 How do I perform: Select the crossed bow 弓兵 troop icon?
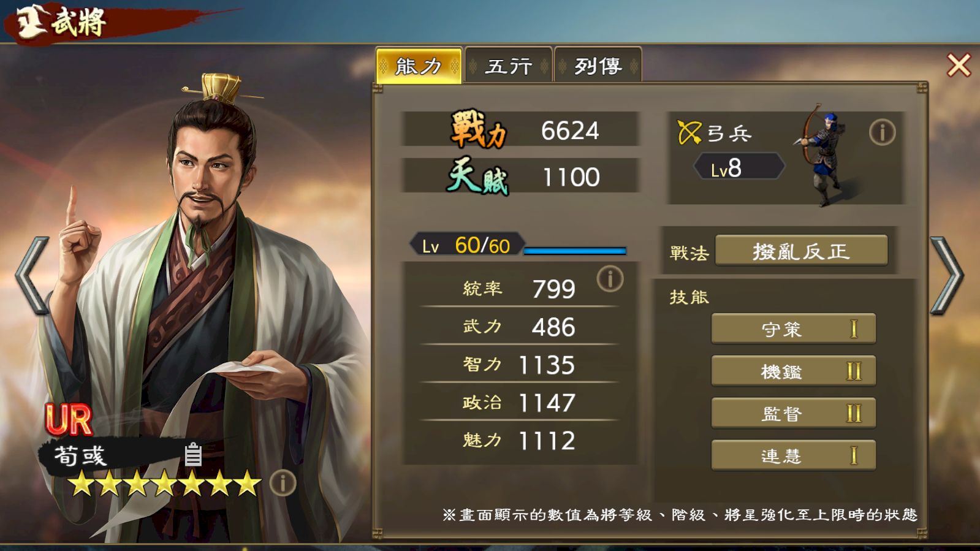click(689, 132)
